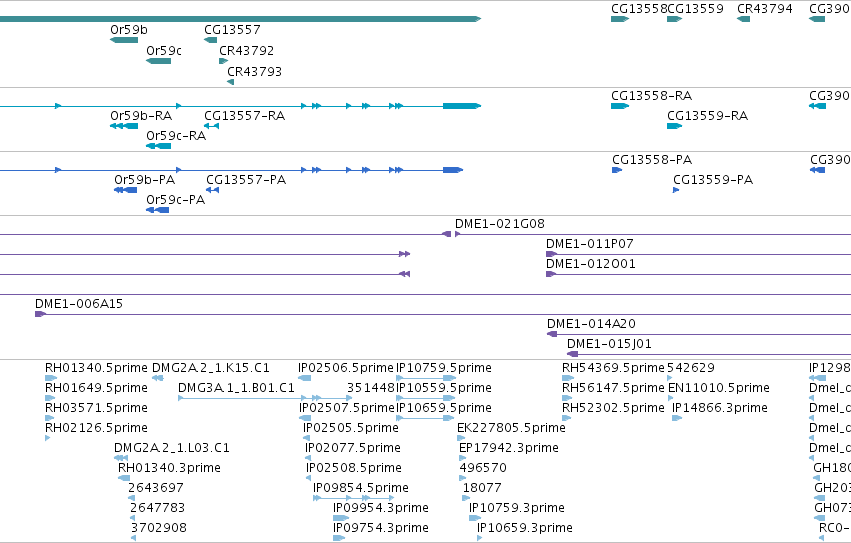This screenshot has height=543, width=851.
Task: Select the RH03571.5prime EST
Action: pos(49,418)
